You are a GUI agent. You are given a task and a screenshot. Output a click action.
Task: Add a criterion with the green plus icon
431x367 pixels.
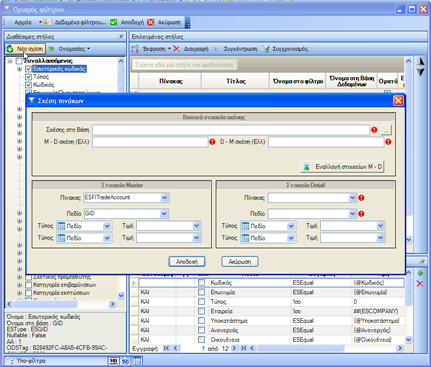(420, 273)
